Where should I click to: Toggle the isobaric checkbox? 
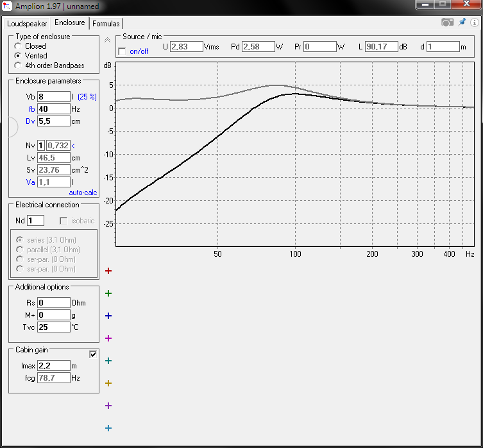[x=64, y=221]
